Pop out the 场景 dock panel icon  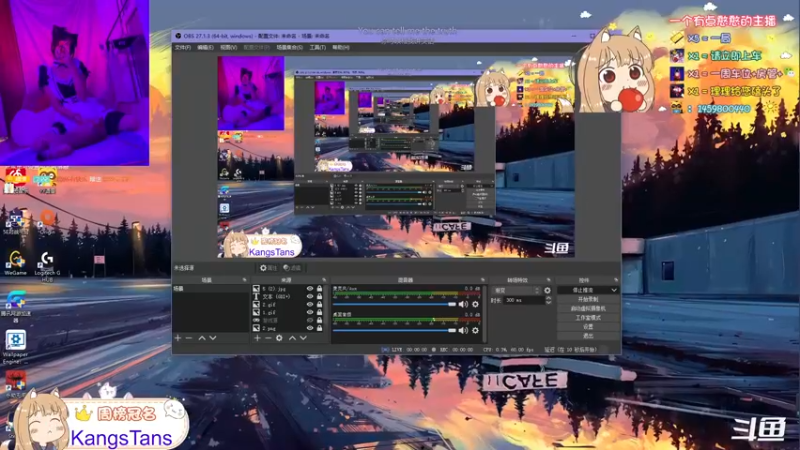[x=244, y=280]
